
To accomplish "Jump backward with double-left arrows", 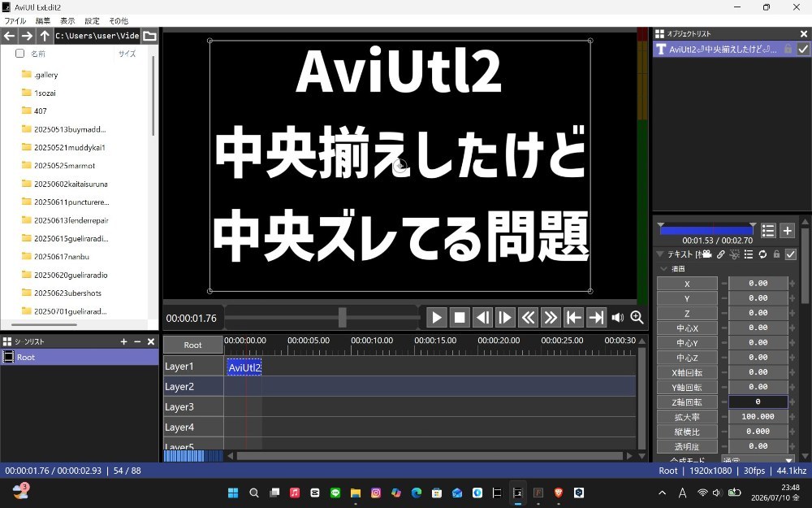I will pos(528,317).
